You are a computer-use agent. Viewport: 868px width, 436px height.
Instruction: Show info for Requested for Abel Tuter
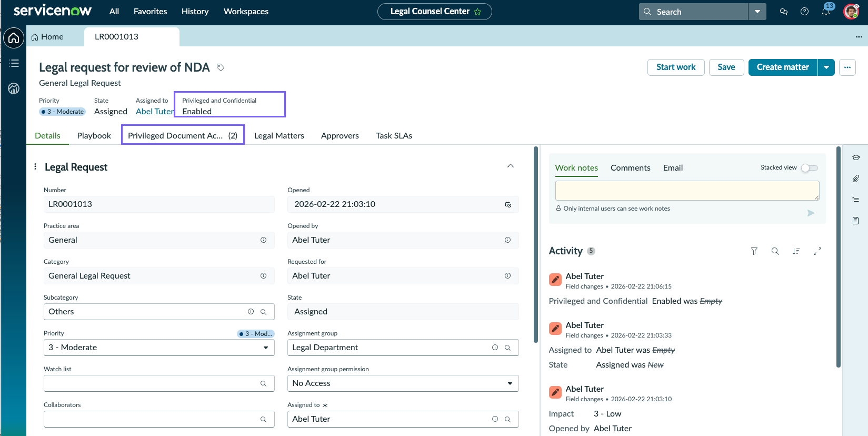[x=507, y=276]
